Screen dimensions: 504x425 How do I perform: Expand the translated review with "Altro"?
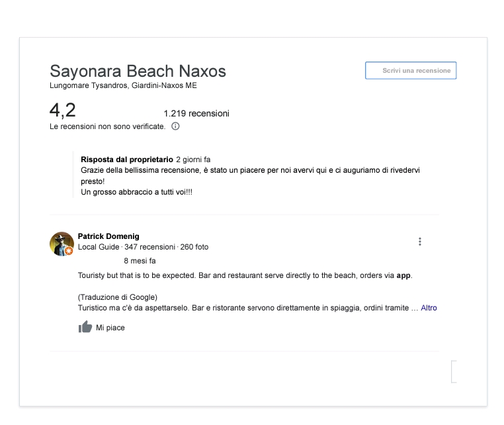click(x=429, y=308)
